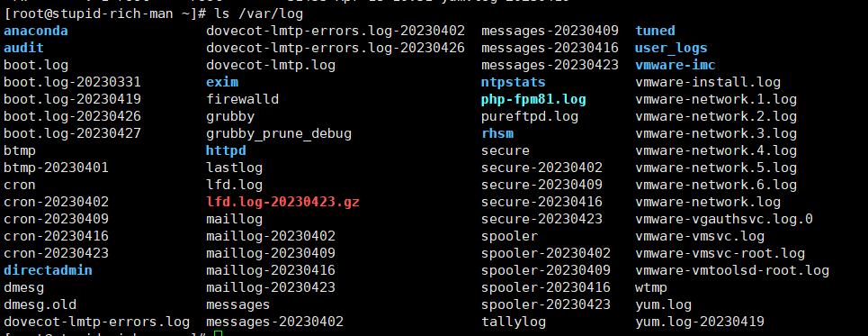Click the anaconda directory name

tap(36, 31)
